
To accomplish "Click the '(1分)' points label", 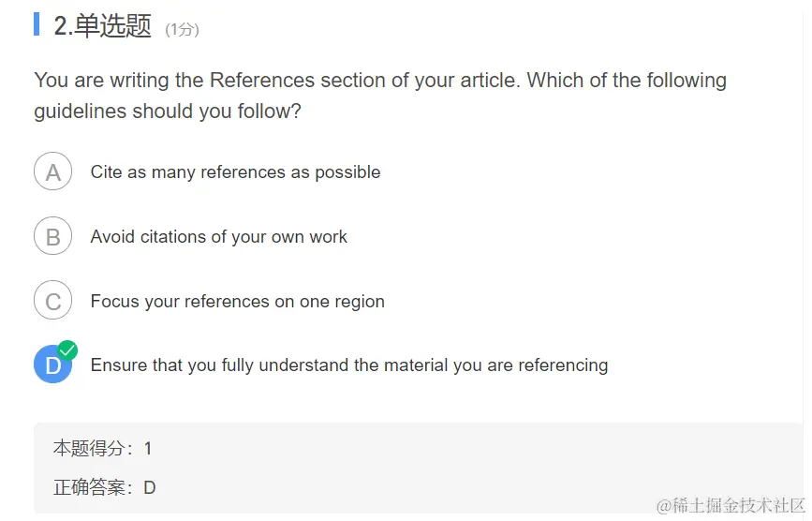I will point(182,30).
